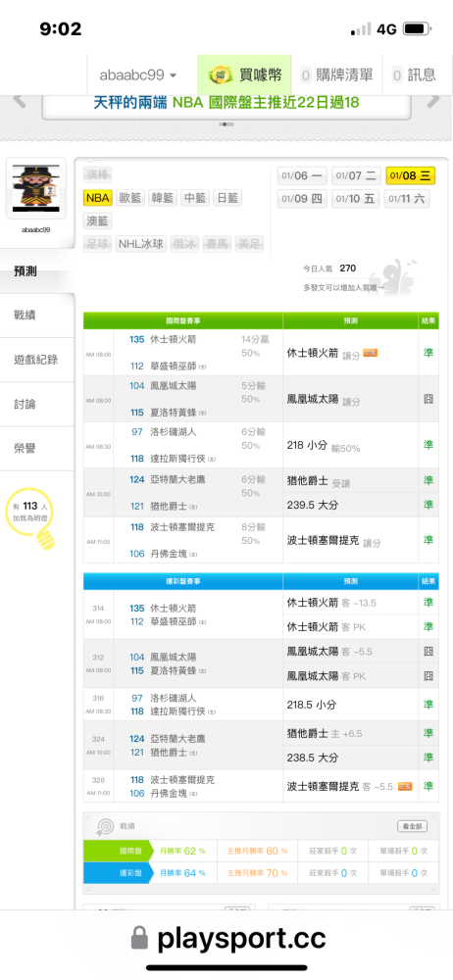Pick the 01/09 四 date button
Viewport: 453px width, 980px height.
[302, 199]
